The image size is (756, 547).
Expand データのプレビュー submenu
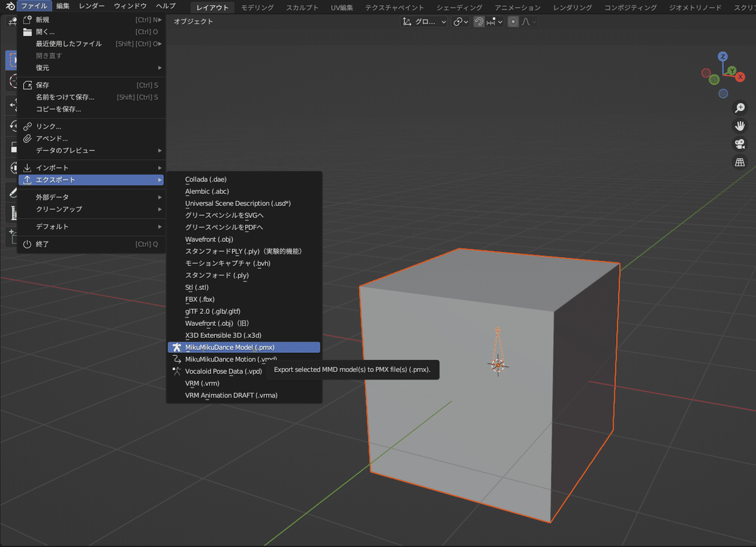tap(91, 151)
